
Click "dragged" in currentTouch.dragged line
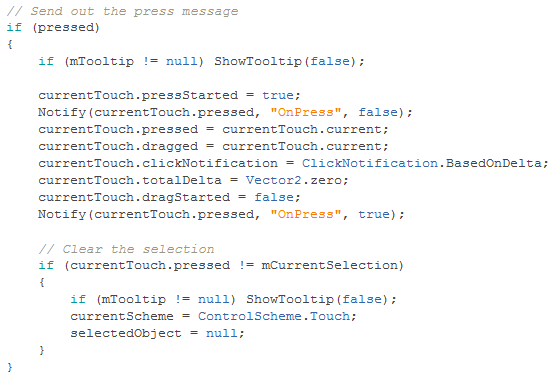click(x=170, y=146)
